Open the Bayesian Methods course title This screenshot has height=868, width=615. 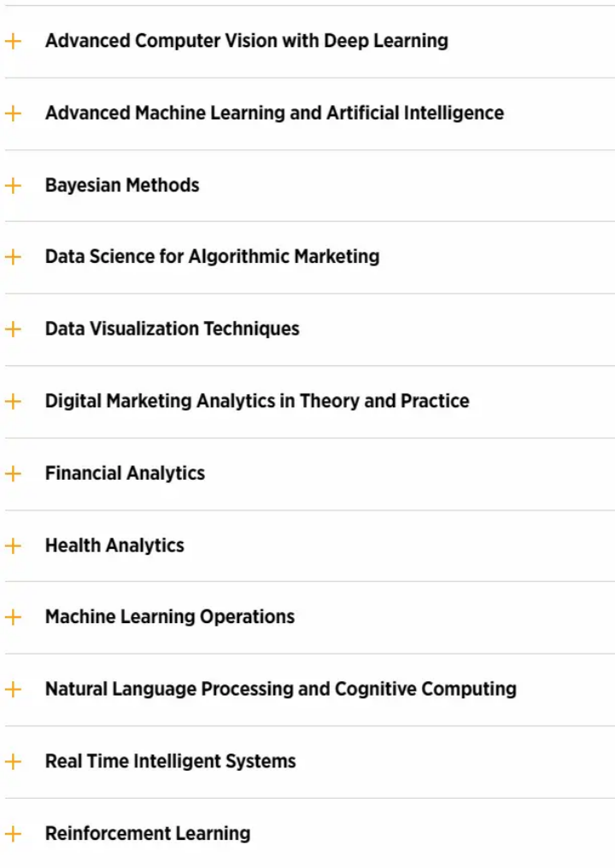click(x=122, y=185)
